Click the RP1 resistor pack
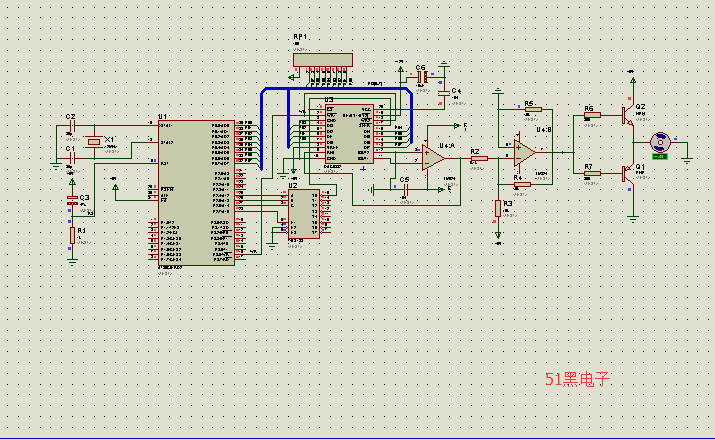The width and height of the screenshot is (715, 440). (x=323, y=60)
